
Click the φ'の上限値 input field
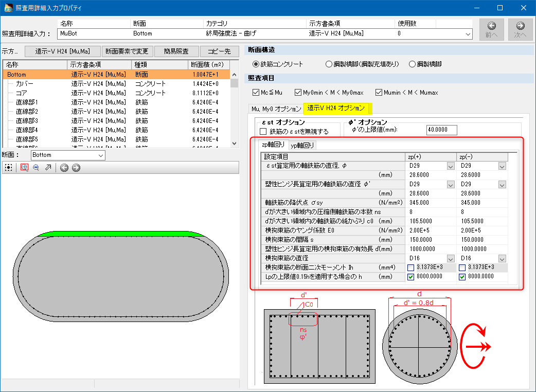(442, 130)
